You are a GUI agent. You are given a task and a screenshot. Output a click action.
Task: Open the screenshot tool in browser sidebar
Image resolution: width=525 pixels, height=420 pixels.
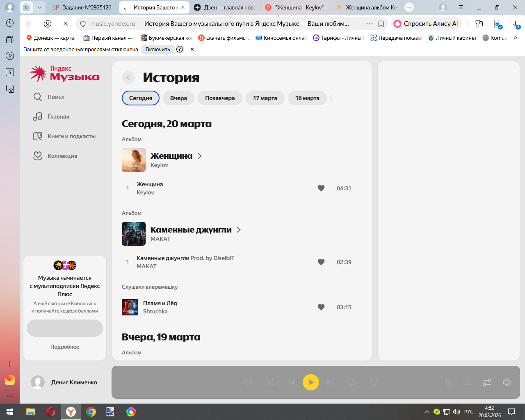coord(10,89)
